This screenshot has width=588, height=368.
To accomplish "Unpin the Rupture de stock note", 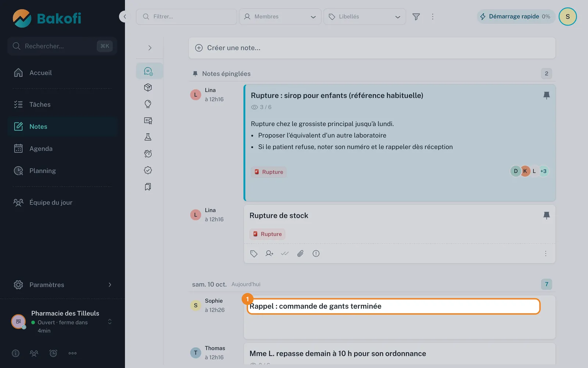I will click(x=546, y=216).
